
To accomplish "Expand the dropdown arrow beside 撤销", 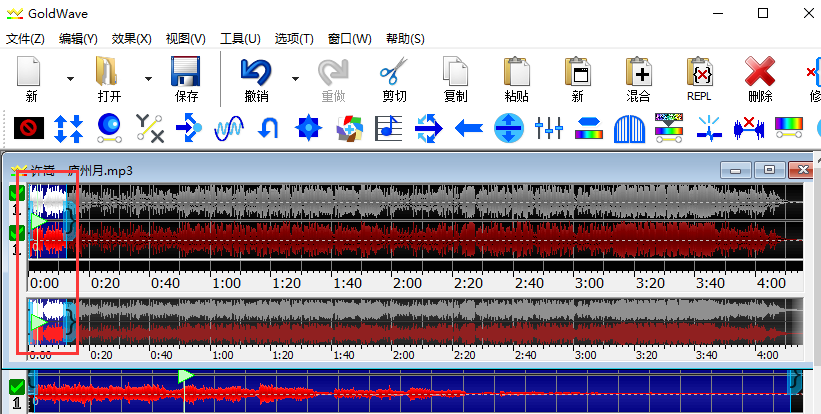I will 295,79.
